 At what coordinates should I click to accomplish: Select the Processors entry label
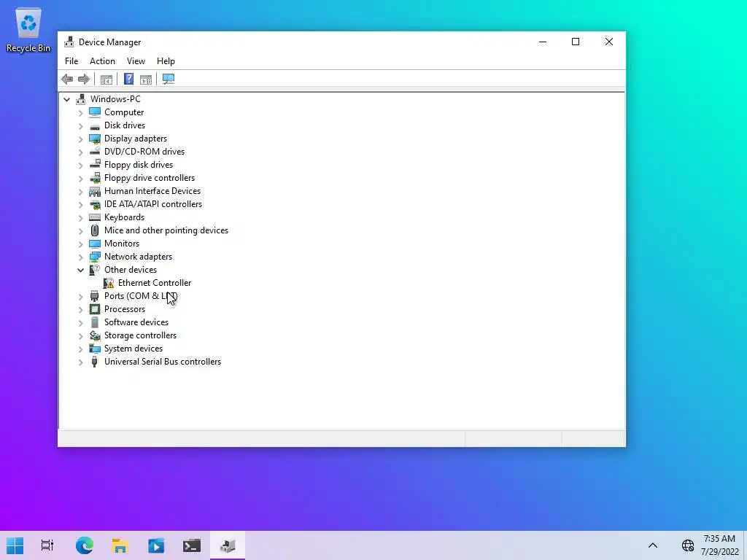coord(125,309)
